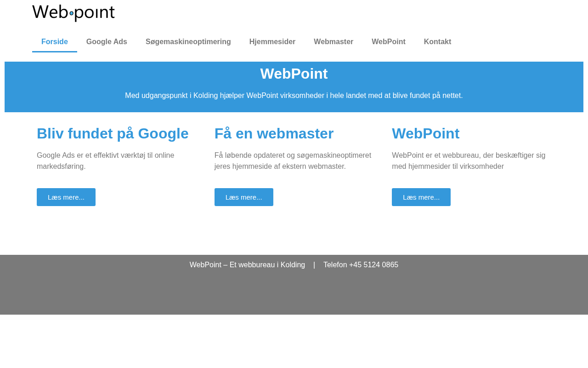This screenshot has height=368, width=588.
Task: Click 'Læs mere...' under webmaster text
Action: coord(244,197)
